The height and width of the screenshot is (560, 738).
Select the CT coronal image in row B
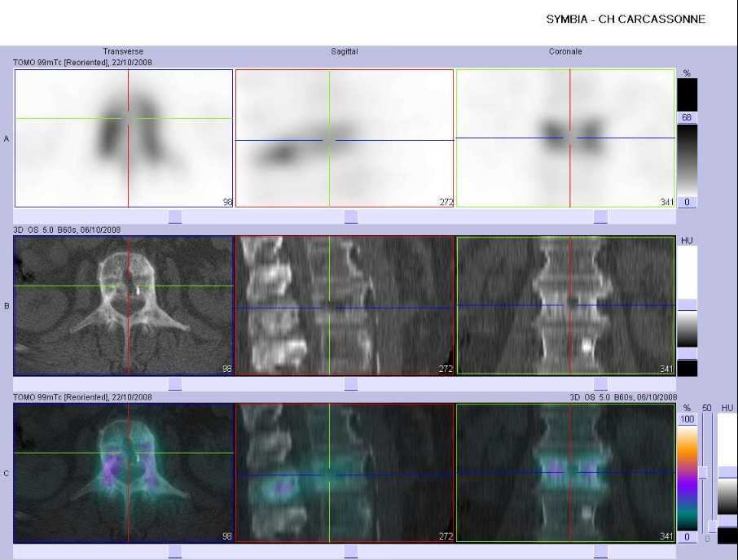click(x=566, y=305)
